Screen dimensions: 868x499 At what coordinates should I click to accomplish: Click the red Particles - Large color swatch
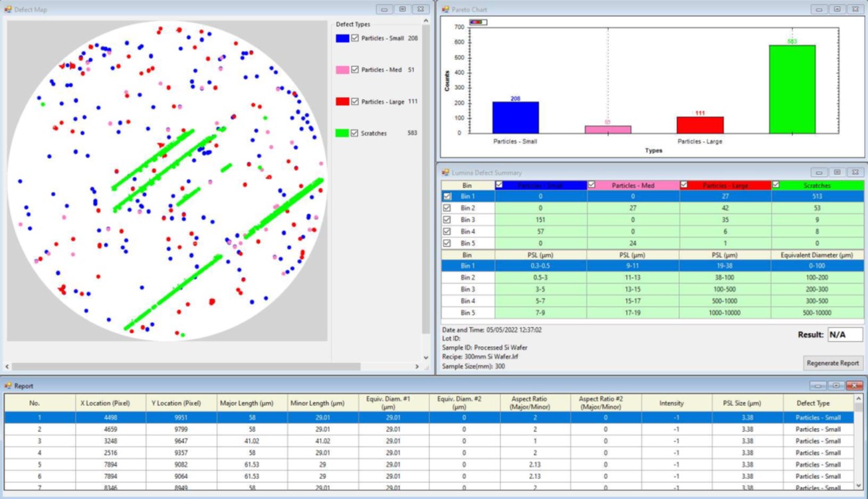(x=342, y=102)
